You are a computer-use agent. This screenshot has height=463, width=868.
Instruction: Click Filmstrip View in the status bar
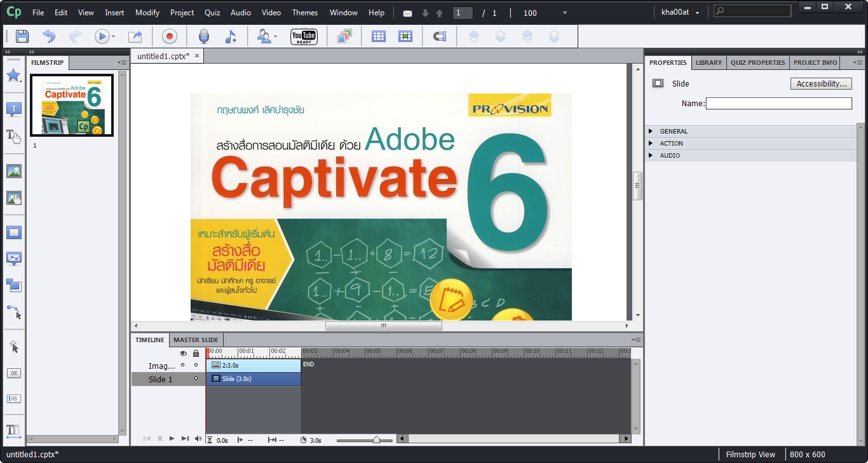coord(750,454)
